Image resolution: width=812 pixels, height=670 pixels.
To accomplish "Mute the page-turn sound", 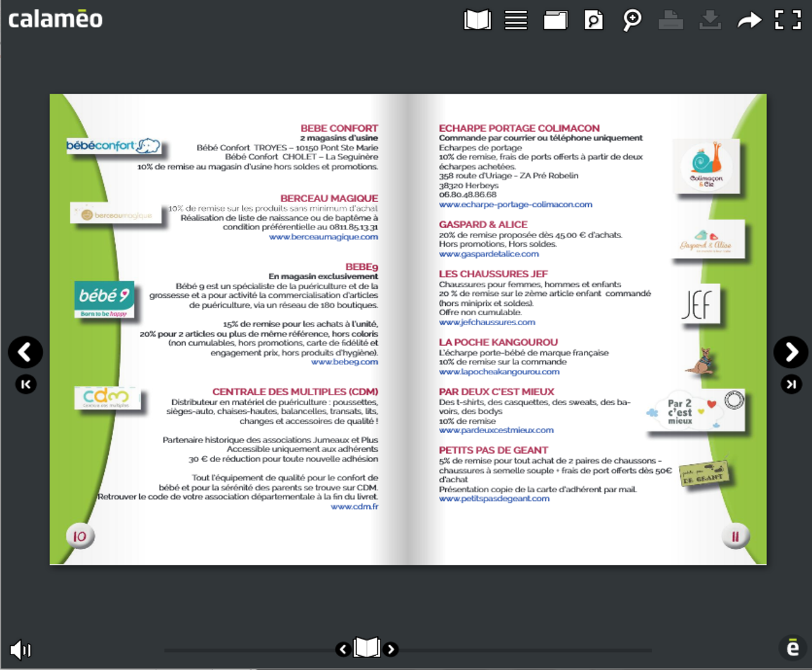I will click(21, 650).
